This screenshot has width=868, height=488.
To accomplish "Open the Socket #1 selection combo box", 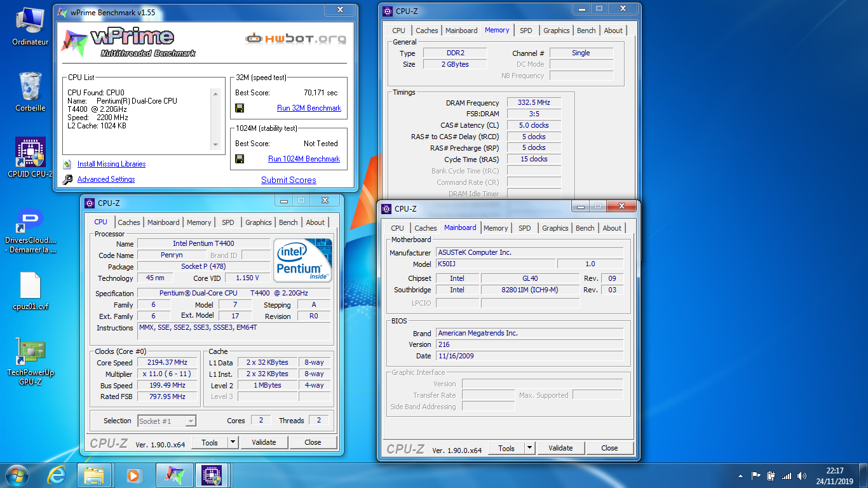I will (167, 421).
